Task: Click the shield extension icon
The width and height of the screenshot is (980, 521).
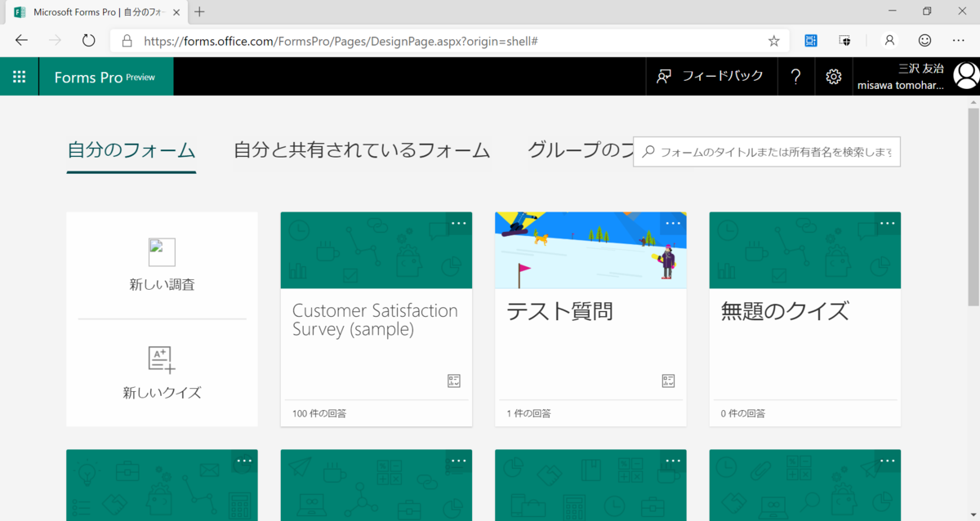Action: pos(845,40)
